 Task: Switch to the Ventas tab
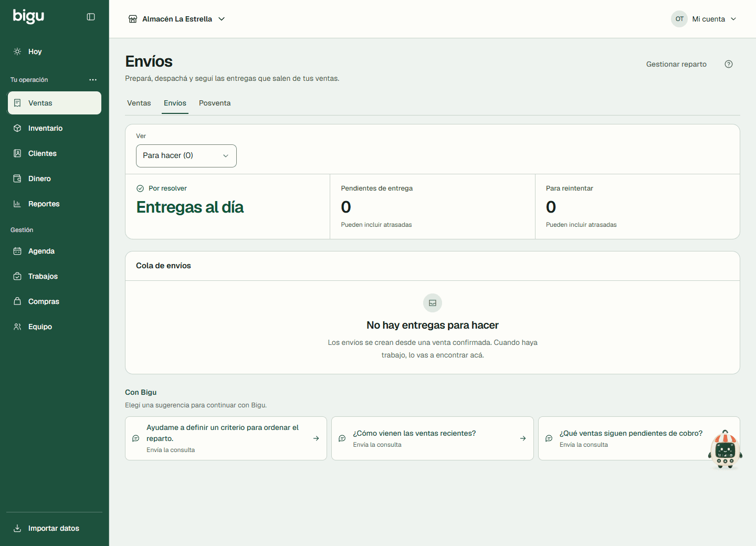[x=139, y=103]
